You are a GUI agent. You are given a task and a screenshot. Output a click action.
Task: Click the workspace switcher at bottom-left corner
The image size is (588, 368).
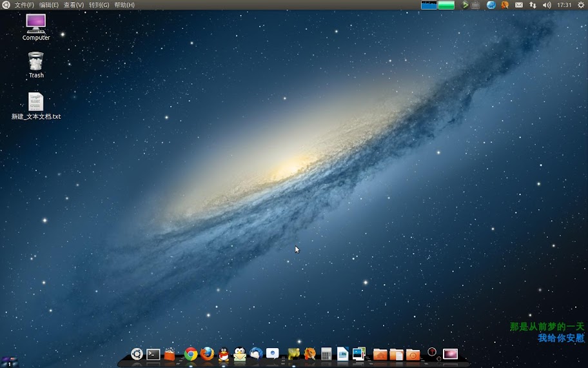[10, 362]
